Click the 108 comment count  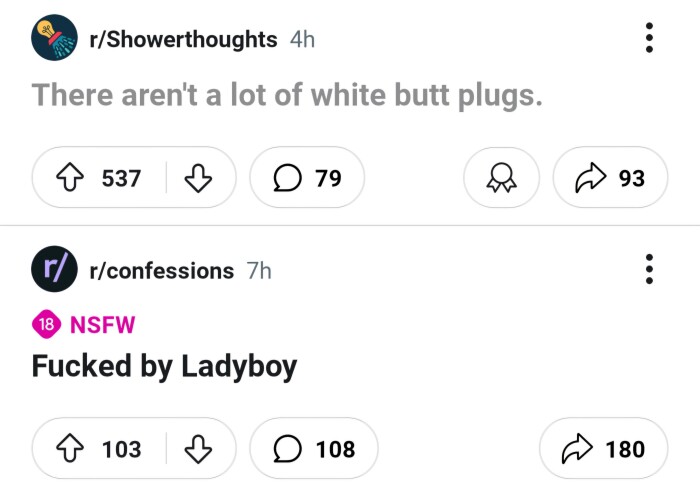(336, 449)
